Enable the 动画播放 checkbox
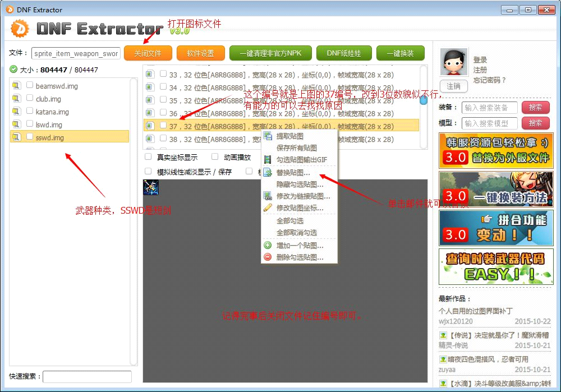561x392 pixels. [x=215, y=156]
